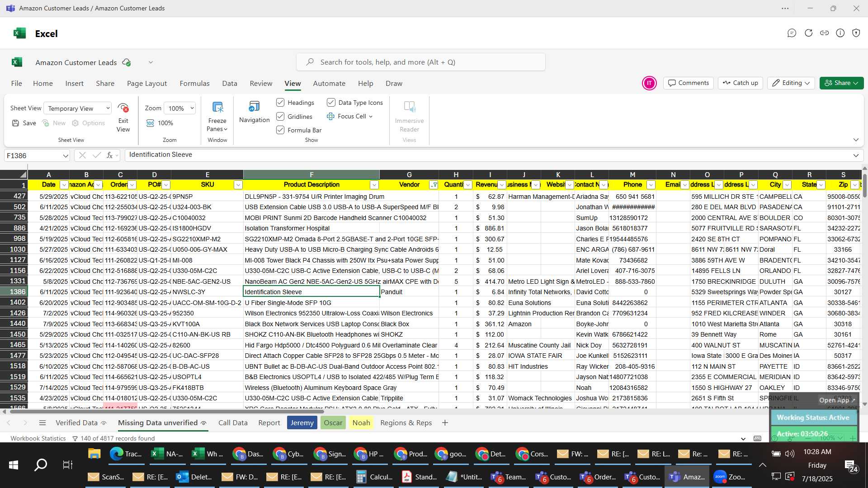Screen dimensions: 868x488
Task: Open Task View on taskbar
Action: (x=67, y=465)
